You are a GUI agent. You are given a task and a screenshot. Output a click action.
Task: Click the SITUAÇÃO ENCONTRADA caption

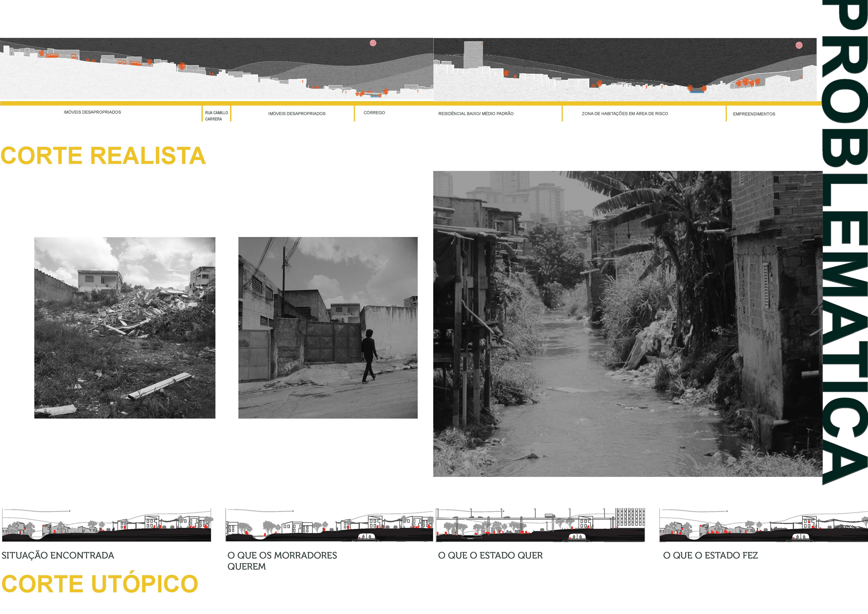tap(58, 555)
